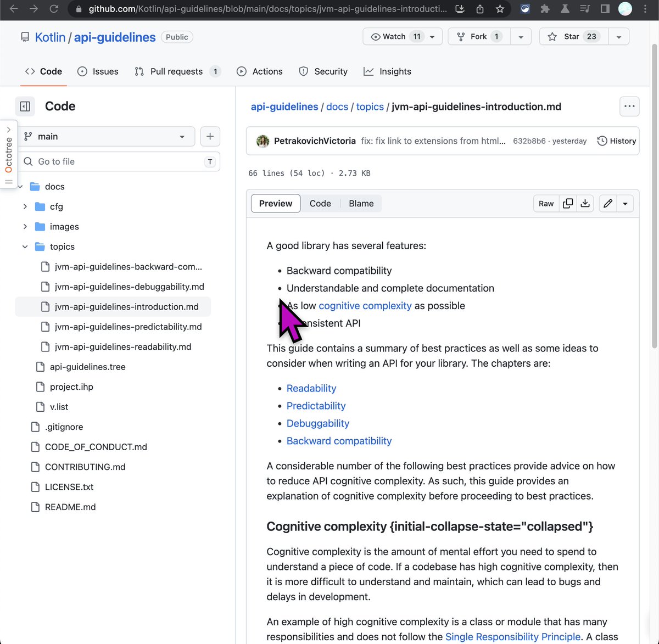Viewport: 659px width, 644px height.
Task: Open the browser side panel icon
Action: click(605, 9)
